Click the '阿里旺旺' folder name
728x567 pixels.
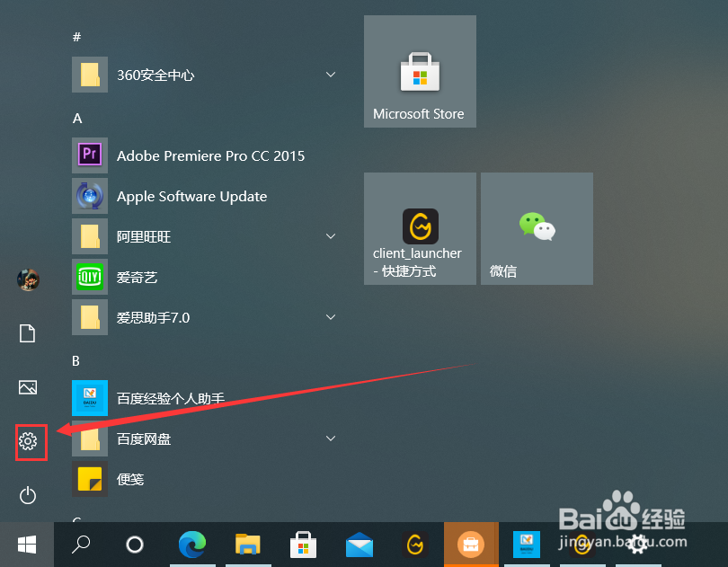click(144, 237)
